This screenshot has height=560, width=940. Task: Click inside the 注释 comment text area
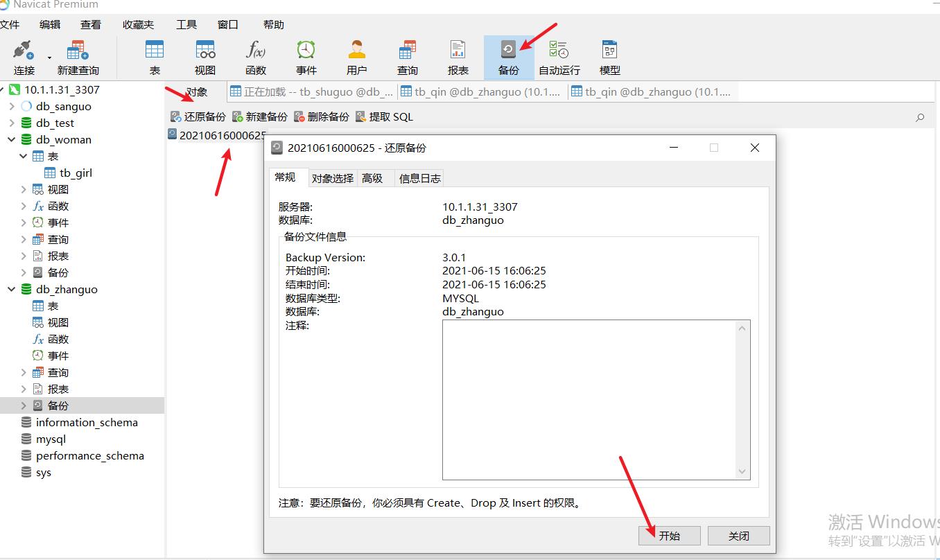click(x=589, y=399)
